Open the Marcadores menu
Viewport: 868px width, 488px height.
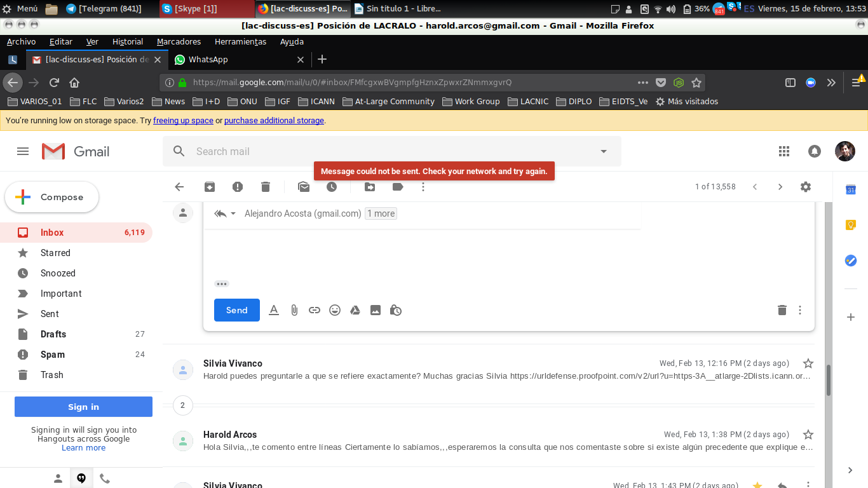coord(179,42)
